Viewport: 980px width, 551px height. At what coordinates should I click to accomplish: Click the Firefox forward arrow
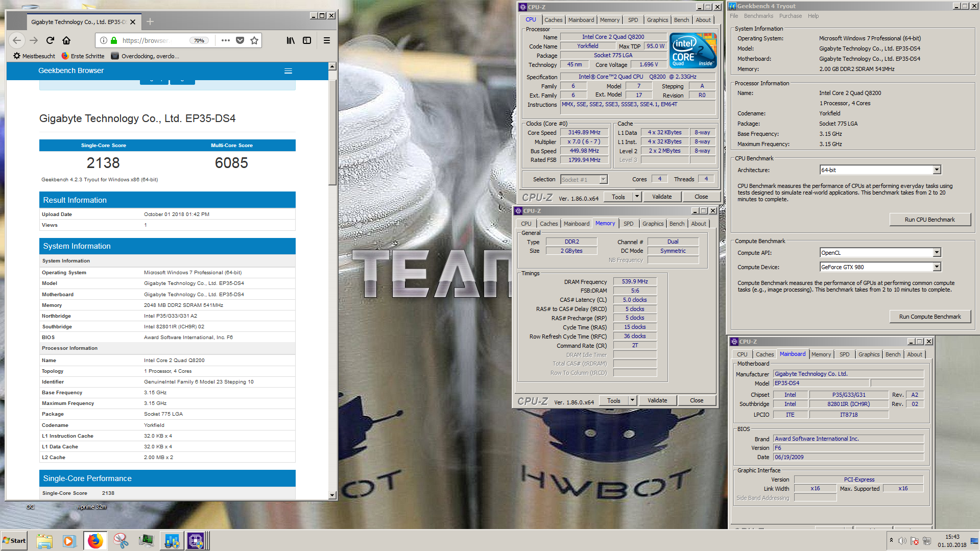tap(34, 40)
